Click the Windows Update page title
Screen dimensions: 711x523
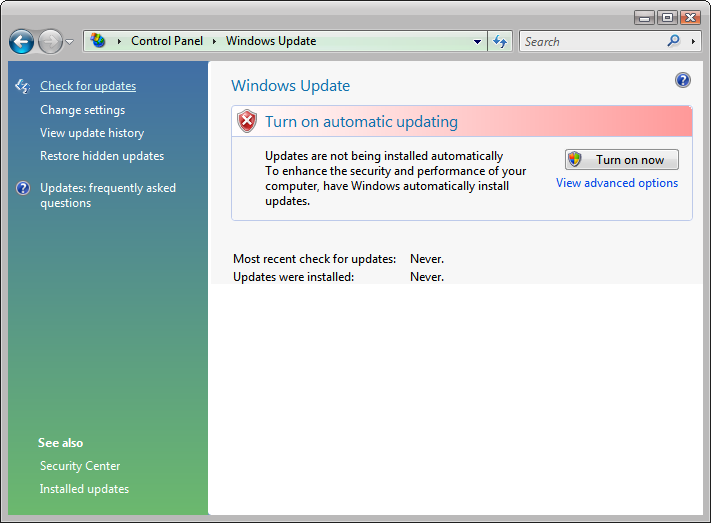tap(291, 86)
